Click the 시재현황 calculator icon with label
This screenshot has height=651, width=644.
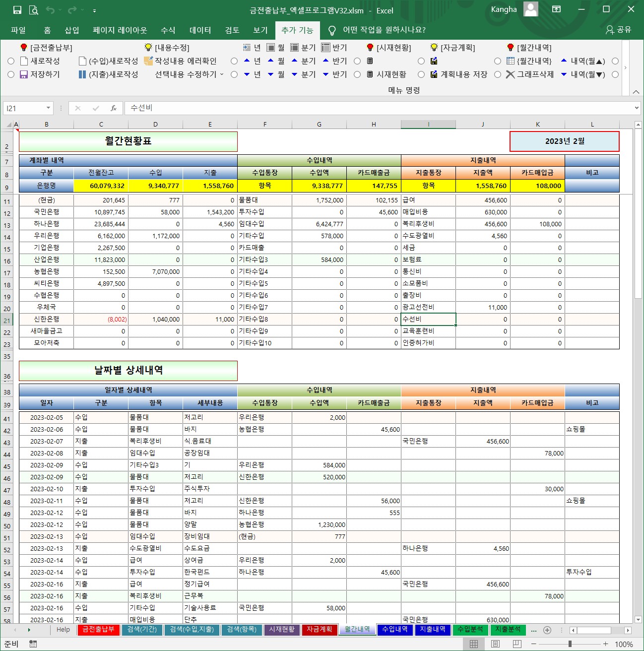(x=386, y=74)
